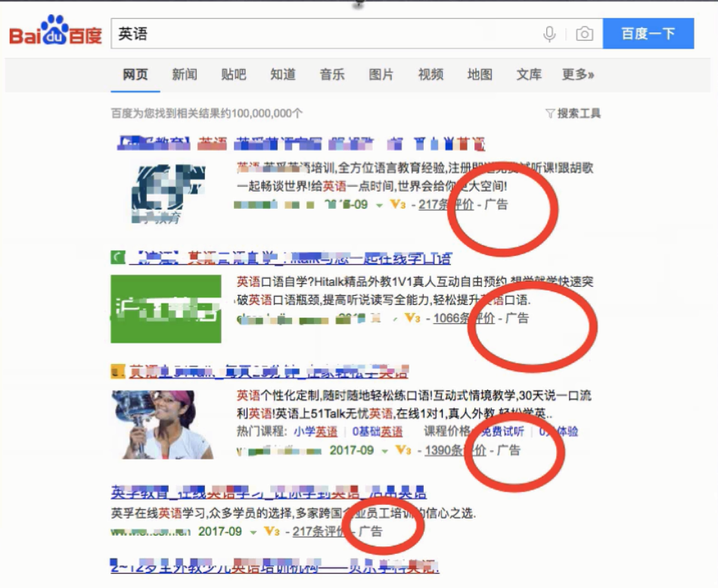The height and width of the screenshot is (588, 718).
Task: Click the search box containing 英语
Action: pos(325,33)
